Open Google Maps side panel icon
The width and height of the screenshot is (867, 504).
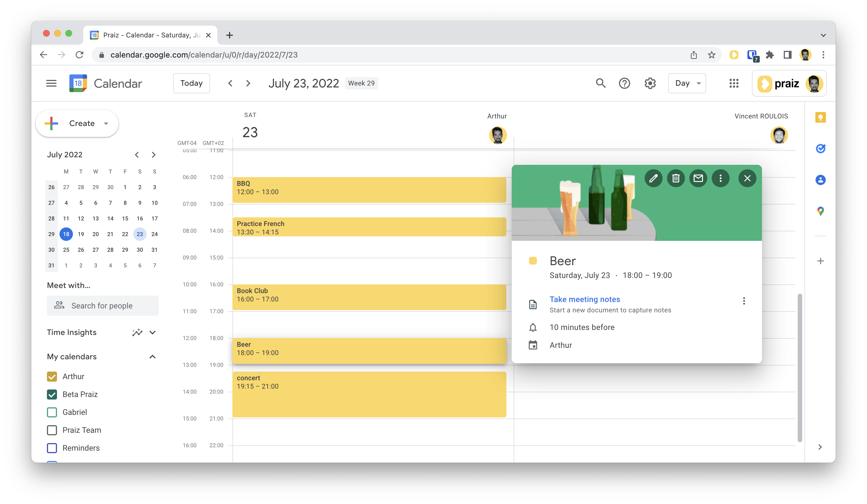click(821, 211)
